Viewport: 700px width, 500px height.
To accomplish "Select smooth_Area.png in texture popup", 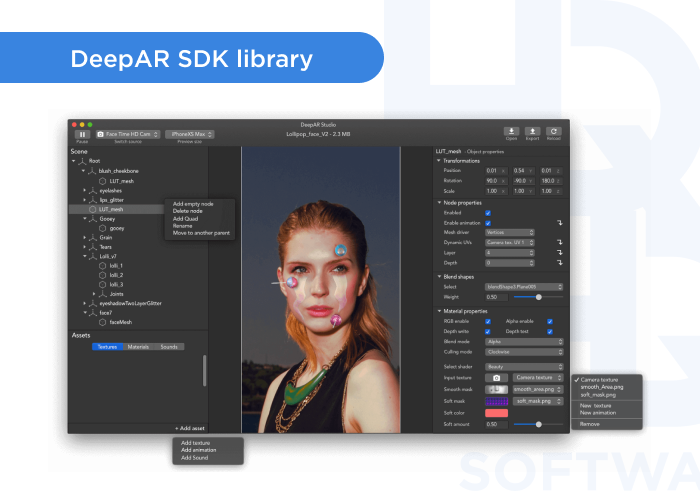I will pyautogui.click(x=601, y=387).
